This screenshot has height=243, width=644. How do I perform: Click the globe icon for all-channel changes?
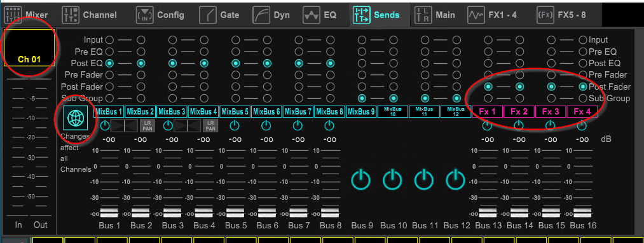(x=75, y=118)
